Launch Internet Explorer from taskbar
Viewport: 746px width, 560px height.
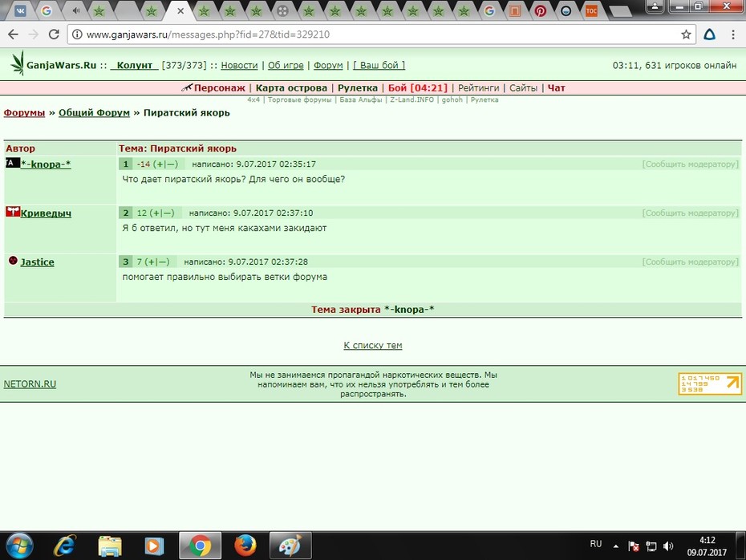pos(64,546)
